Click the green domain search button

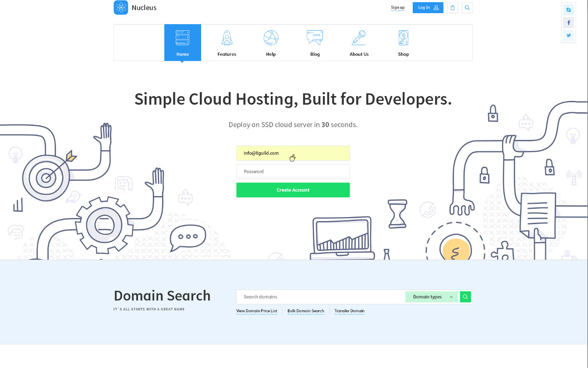(x=465, y=297)
